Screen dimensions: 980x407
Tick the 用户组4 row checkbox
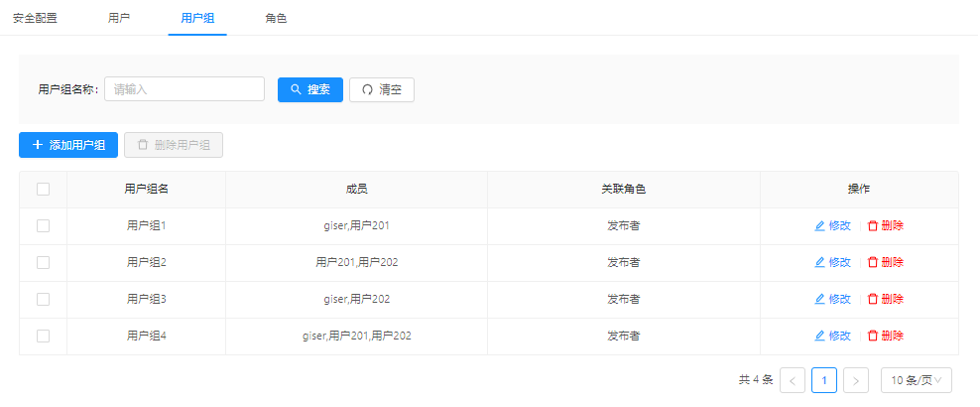tap(43, 337)
